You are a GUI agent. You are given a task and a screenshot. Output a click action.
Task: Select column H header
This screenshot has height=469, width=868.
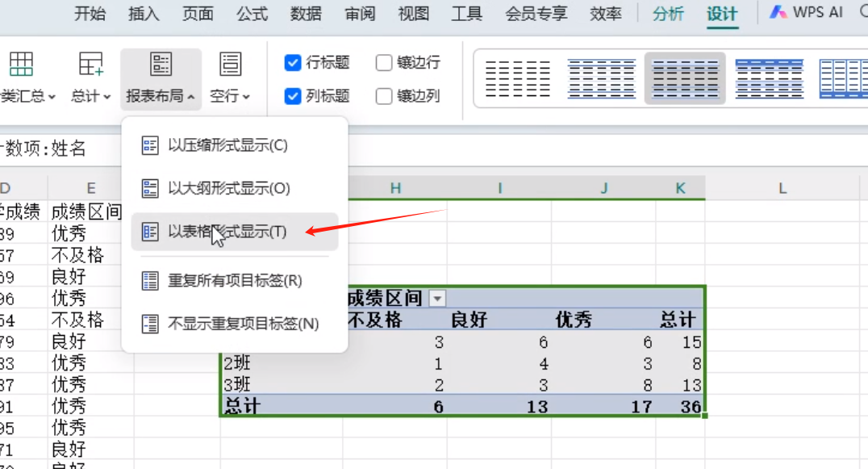pyautogui.click(x=395, y=188)
